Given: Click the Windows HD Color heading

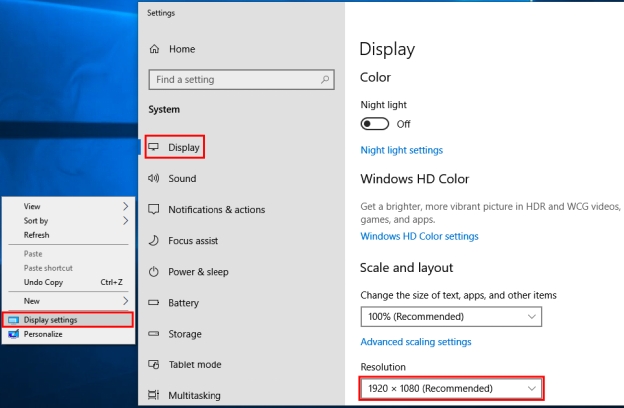Looking at the screenshot, I should pyautogui.click(x=415, y=179).
